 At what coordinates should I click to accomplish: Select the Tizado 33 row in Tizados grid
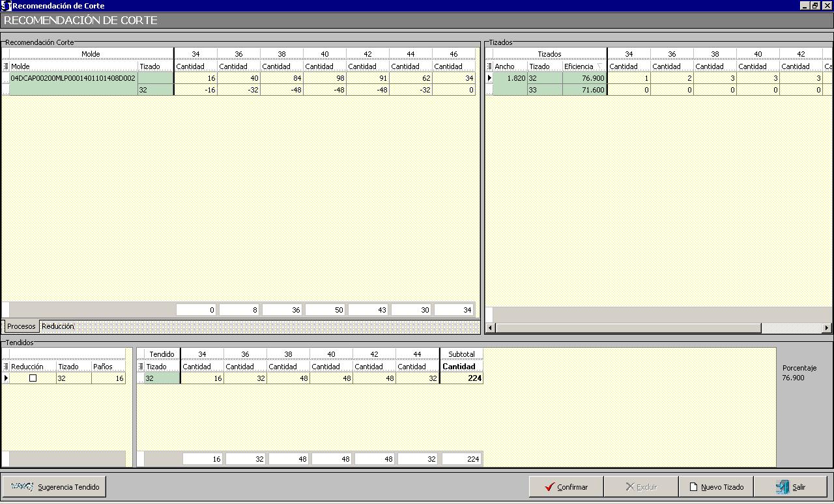pos(544,90)
